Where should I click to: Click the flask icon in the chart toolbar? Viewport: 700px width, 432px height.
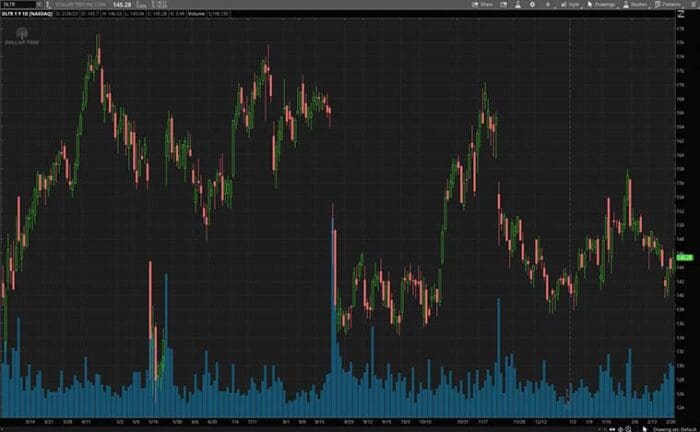point(518,4)
